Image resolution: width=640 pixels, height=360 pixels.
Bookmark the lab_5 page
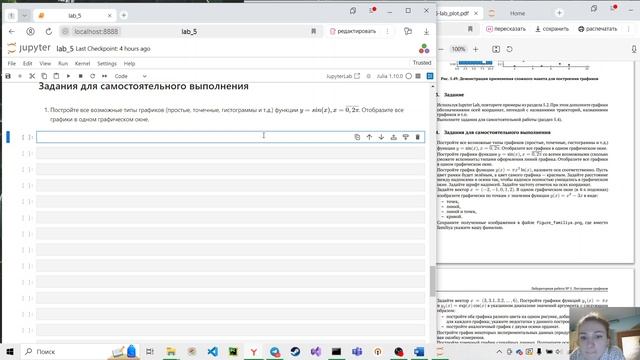click(x=313, y=31)
